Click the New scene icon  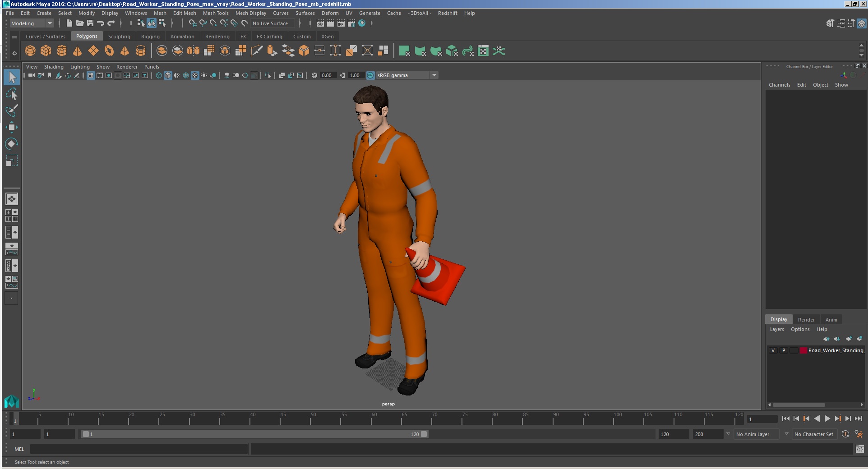pyautogui.click(x=69, y=23)
